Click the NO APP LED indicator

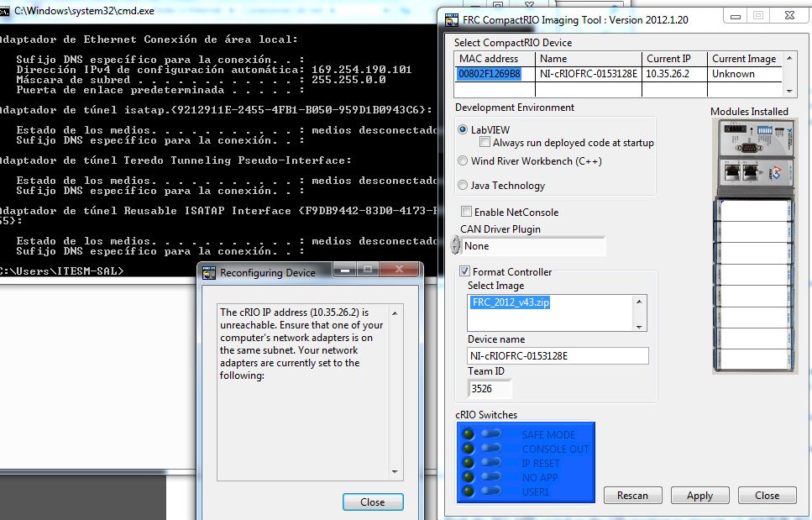pos(469,476)
